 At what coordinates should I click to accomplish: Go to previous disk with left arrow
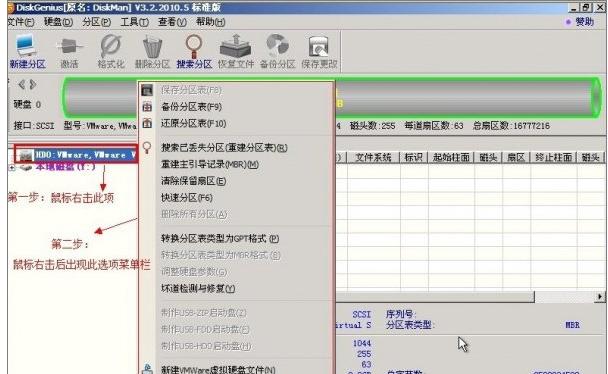tap(22, 84)
